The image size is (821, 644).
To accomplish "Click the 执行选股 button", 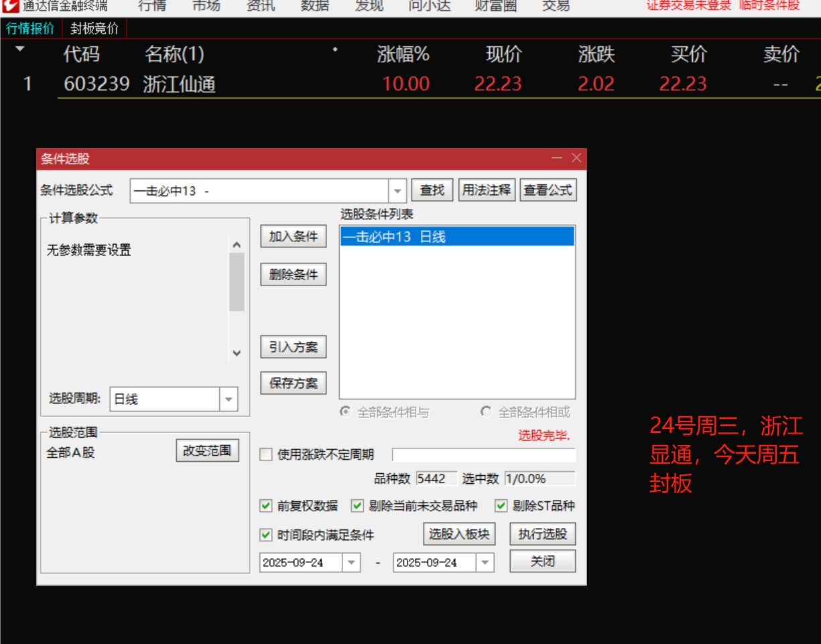I will pos(543,534).
